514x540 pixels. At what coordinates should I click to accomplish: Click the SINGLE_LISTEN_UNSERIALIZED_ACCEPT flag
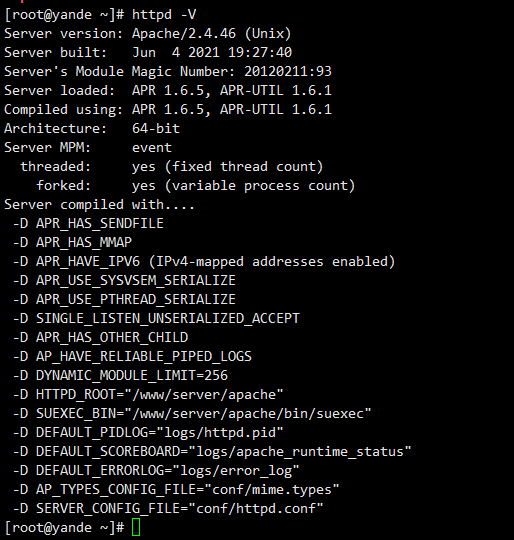click(168, 319)
